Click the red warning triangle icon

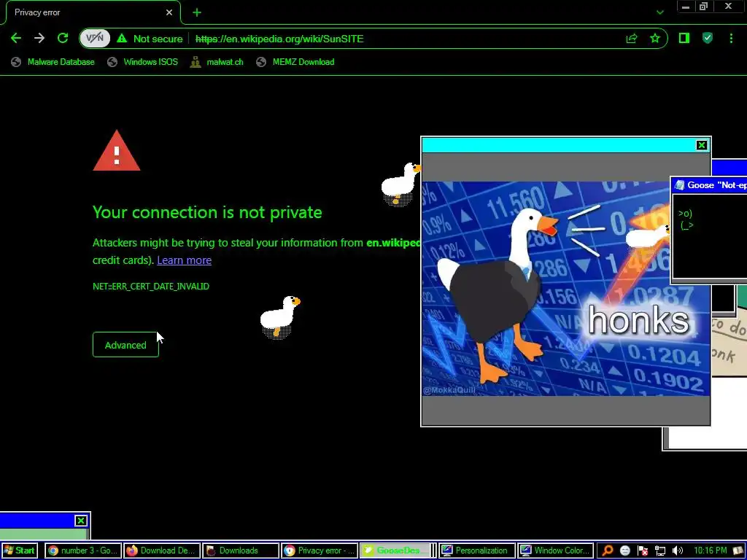(x=117, y=150)
